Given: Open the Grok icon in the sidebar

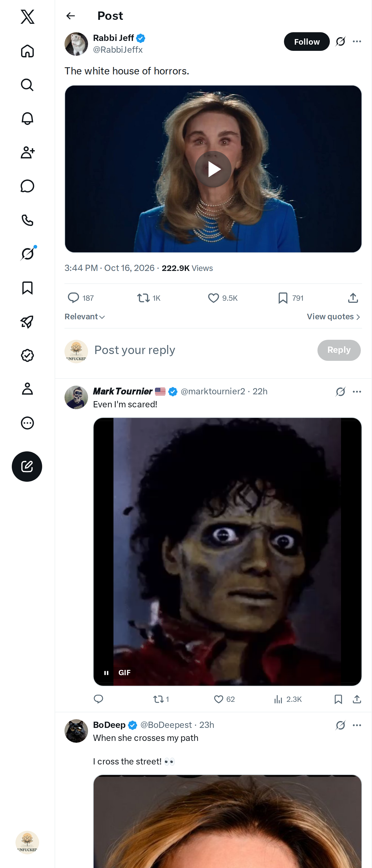Looking at the screenshot, I should [x=27, y=254].
